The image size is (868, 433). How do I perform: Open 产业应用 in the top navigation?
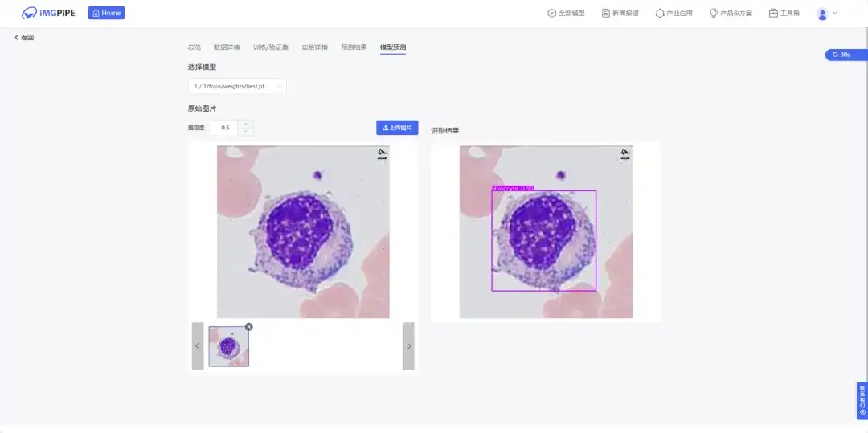(674, 13)
